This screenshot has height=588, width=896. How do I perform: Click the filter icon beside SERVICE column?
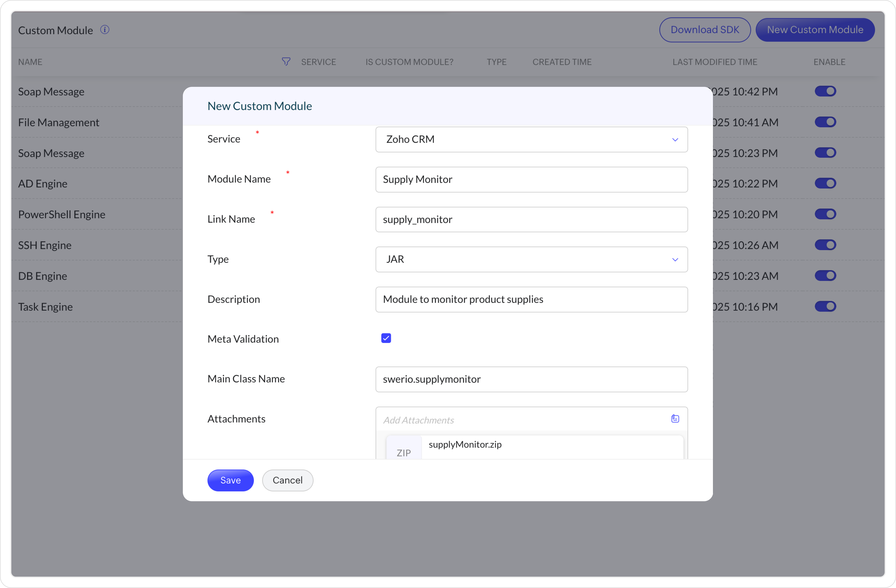(x=286, y=62)
